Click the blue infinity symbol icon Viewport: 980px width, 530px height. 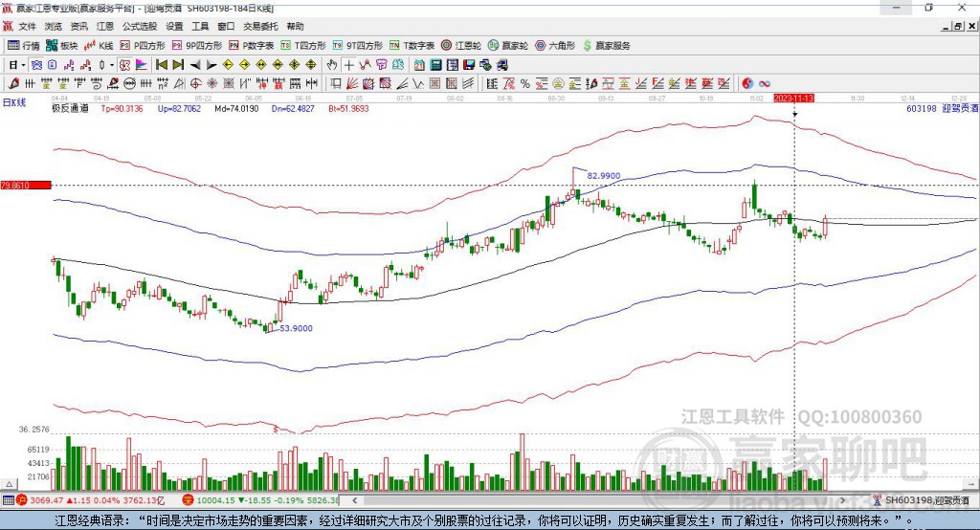tap(765, 84)
